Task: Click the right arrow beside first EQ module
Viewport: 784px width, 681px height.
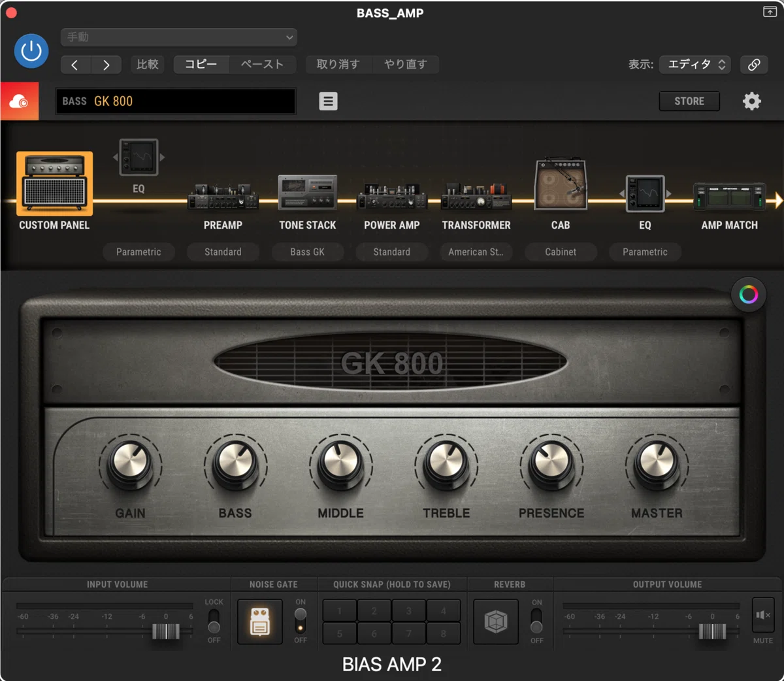Action: coord(162,158)
